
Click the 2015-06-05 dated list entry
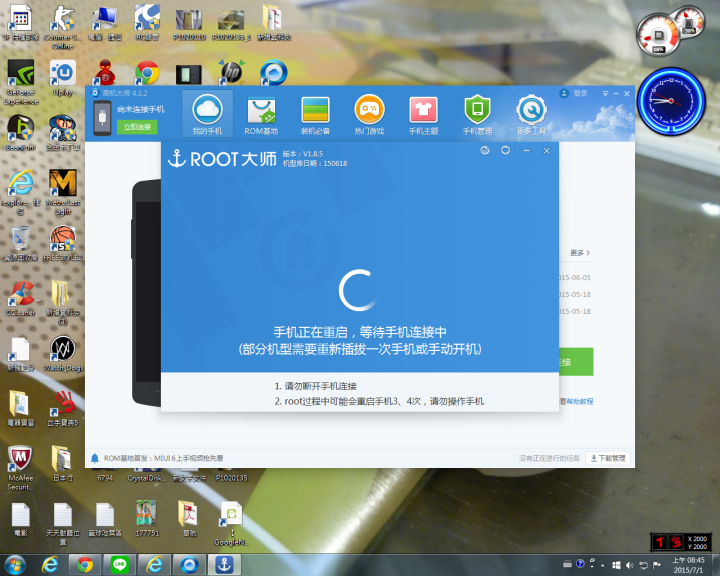point(574,277)
